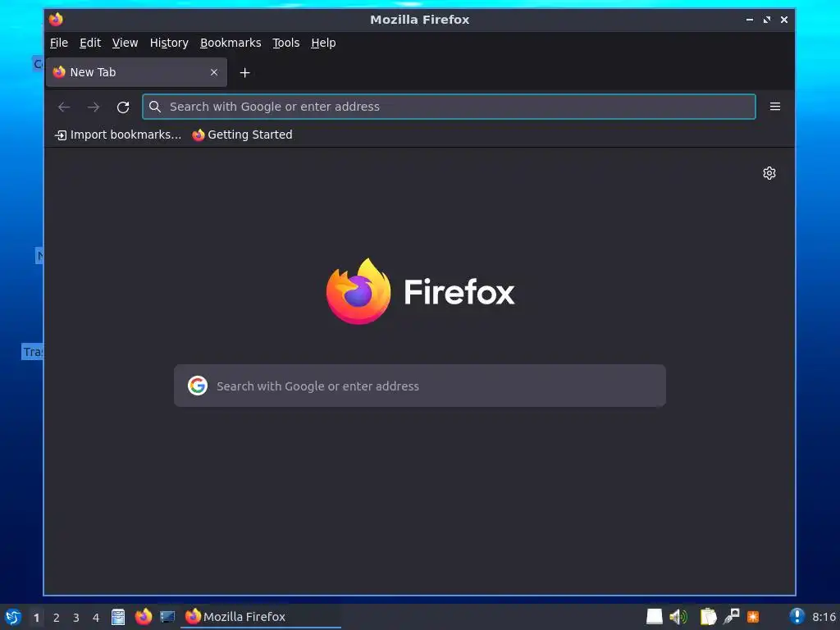Viewport: 840px width, 630px height.
Task: Open the Help menu
Action: [x=323, y=43]
